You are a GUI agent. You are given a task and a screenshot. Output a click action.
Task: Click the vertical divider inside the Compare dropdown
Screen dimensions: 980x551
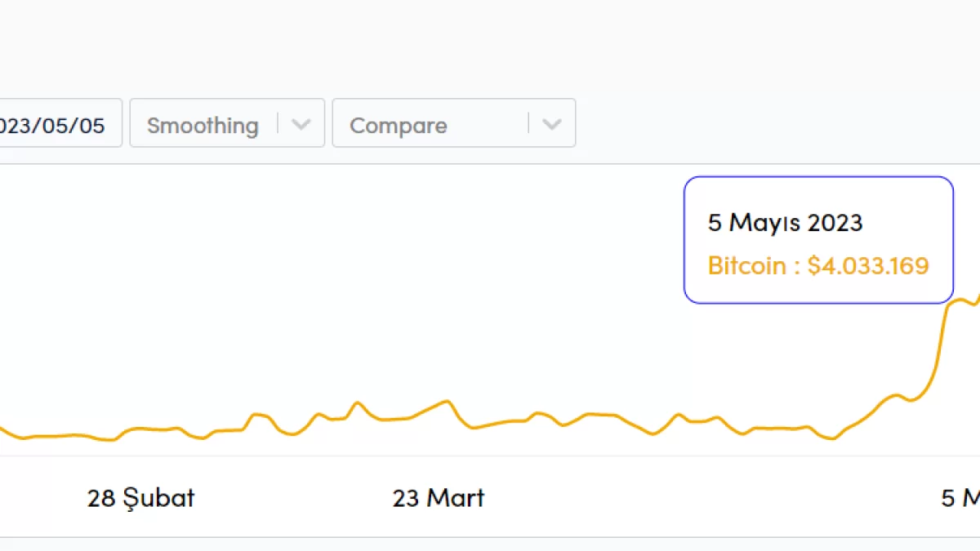pos(529,123)
